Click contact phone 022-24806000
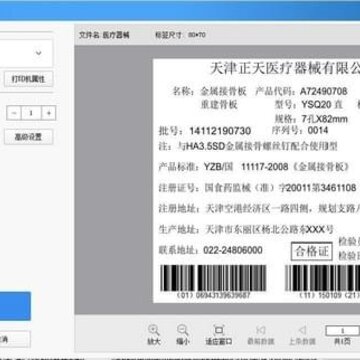 (233, 250)
